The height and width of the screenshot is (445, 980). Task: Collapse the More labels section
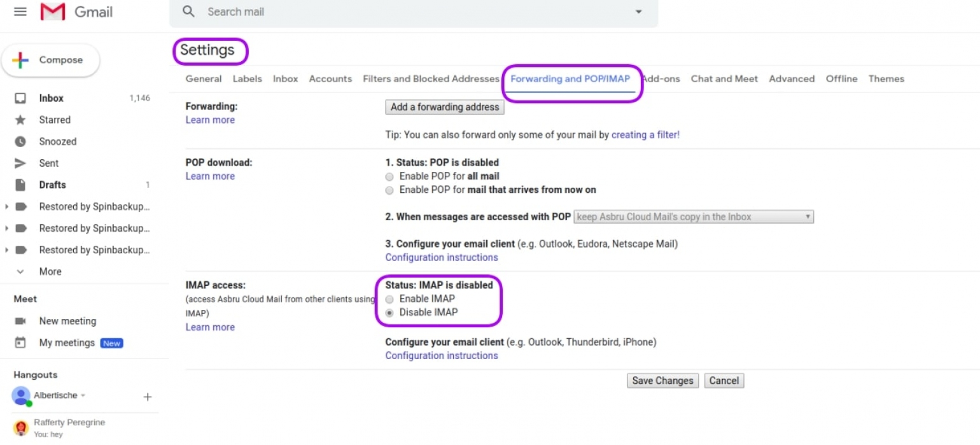pyautogui.click(x=49, y=271)
